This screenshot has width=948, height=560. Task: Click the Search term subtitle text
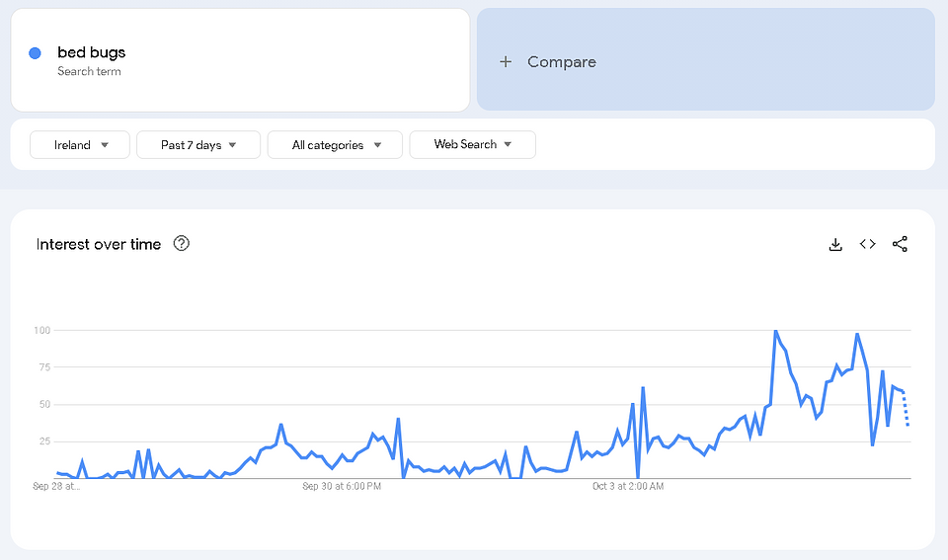coord(89,71)
